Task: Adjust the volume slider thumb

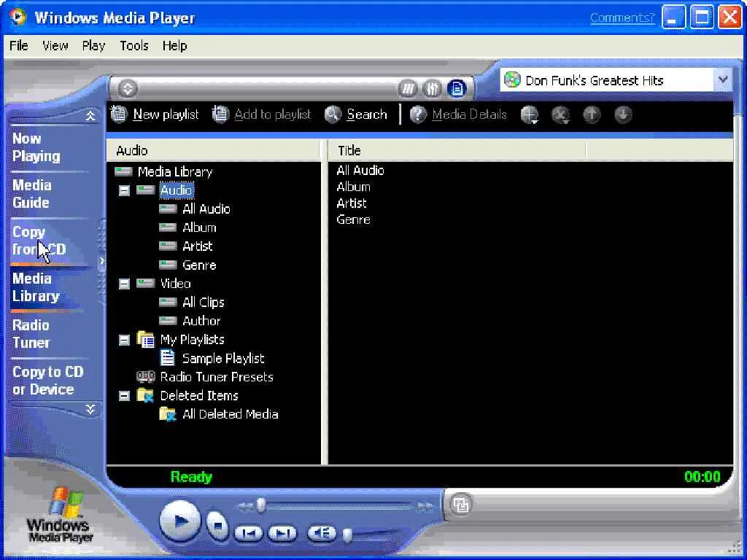Action: (348, 534)
